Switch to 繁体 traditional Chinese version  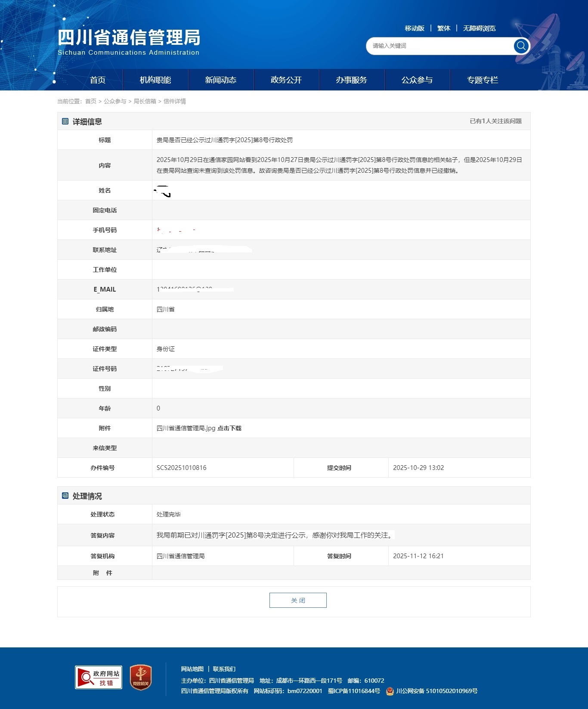tap(444, 28)
